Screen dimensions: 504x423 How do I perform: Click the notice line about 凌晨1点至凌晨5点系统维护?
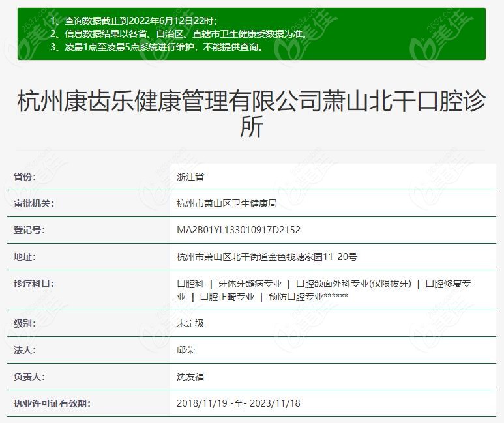click(156, 47)
